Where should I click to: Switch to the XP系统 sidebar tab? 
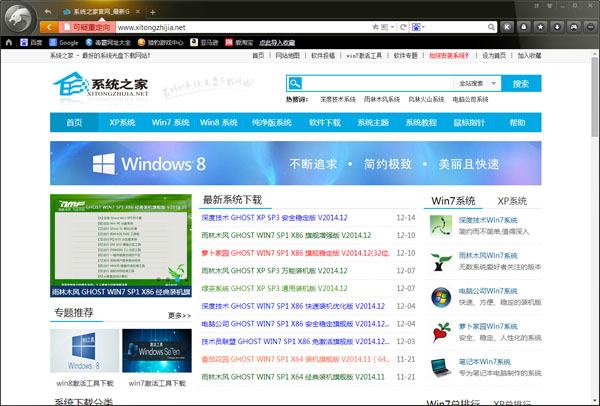click(512, 201)
